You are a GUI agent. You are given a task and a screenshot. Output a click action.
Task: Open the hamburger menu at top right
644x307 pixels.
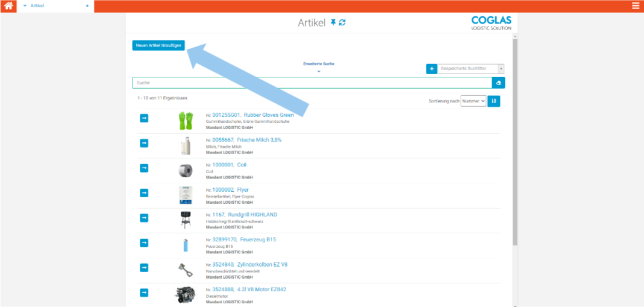[x=636, y=6]
